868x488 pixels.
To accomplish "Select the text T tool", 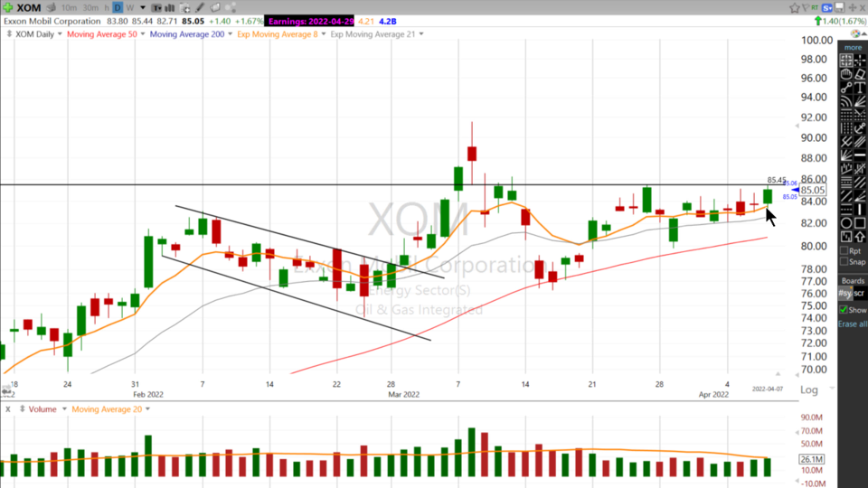I will coord(860,87).
